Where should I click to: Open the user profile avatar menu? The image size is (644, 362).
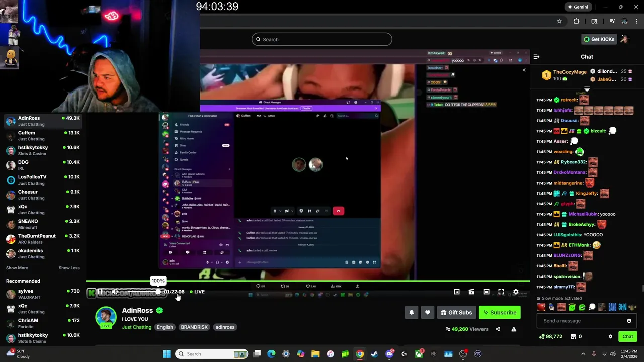pyautogui.click(x=625, y=39)
